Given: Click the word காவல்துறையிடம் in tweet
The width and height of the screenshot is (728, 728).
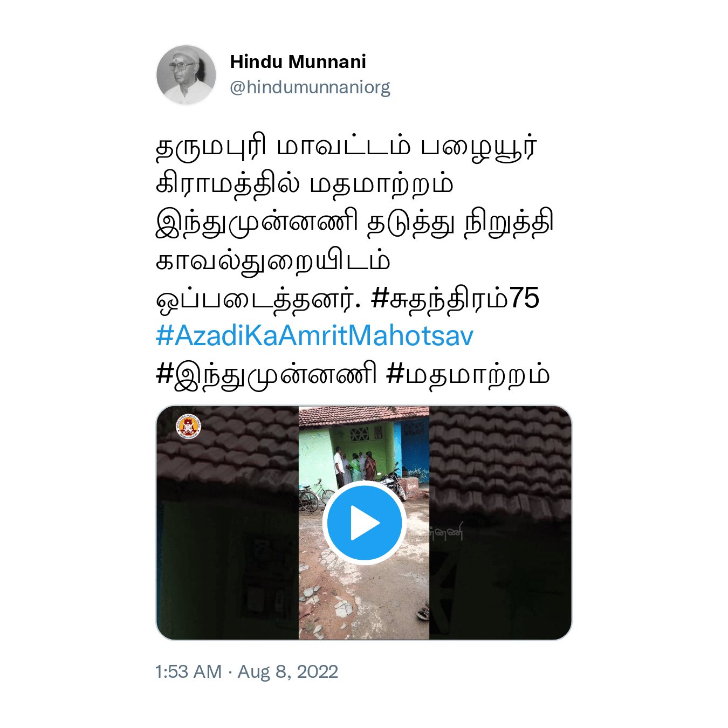Looking at the screenshot, I should 273,260.
